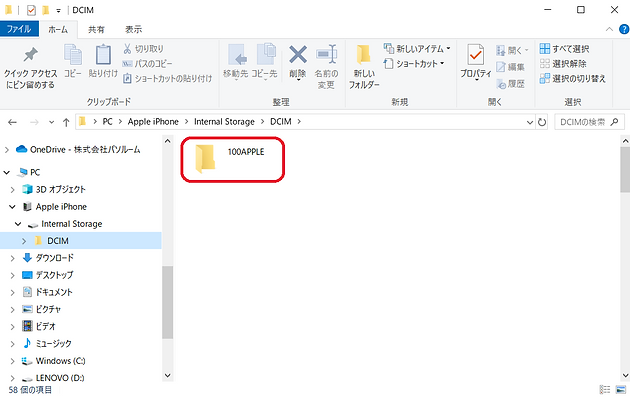Switch to 共有 (Share) ribbon tab
Viewport: 630px width, 397px height.
coord(96,29)
